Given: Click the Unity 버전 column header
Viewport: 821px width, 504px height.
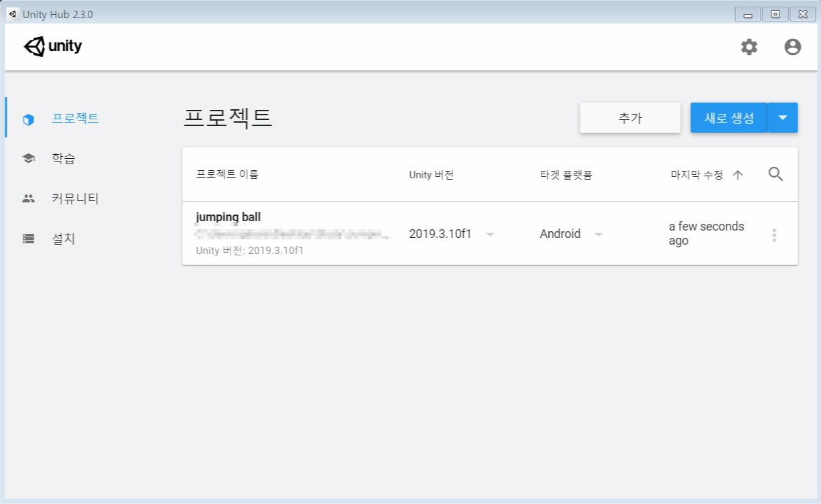Looking at the screenshot, I should pos(432,175).
